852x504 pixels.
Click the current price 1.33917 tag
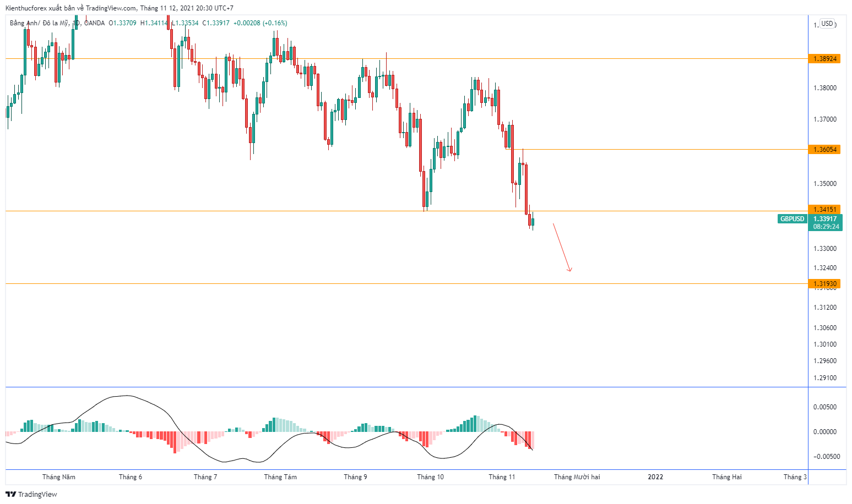tap(825, 219)
